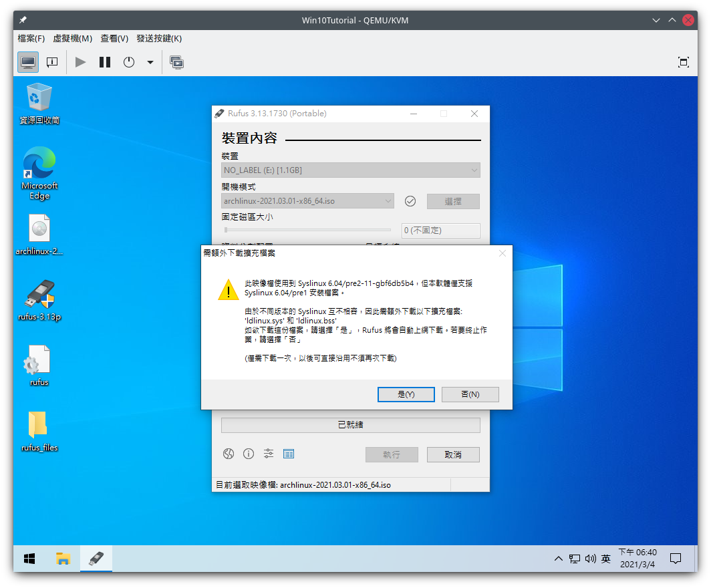Image resolution: width=711 pixels, height=588 pixels.
Task: Open the network tray icon
Action: [x=575, y=559]
